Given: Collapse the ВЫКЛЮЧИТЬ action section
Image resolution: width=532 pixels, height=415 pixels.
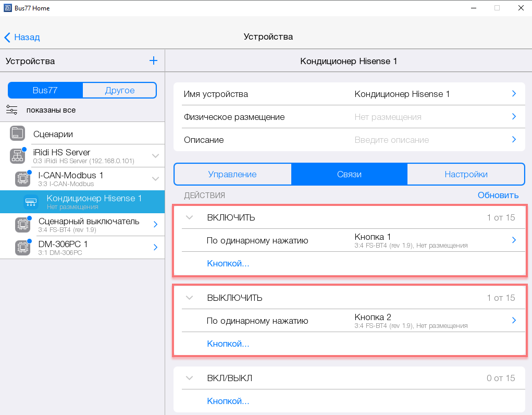Looking at the screenshot, I should [x=190, y=298].
